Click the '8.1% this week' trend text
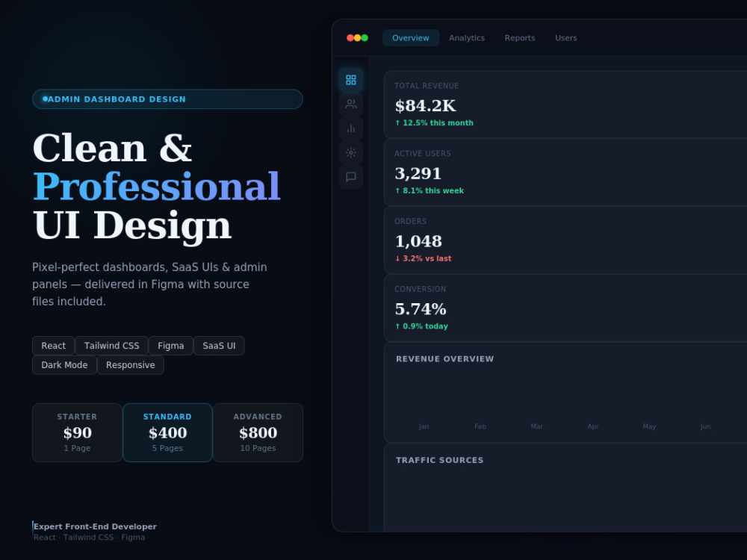747x560 pixels. point(430,190)
